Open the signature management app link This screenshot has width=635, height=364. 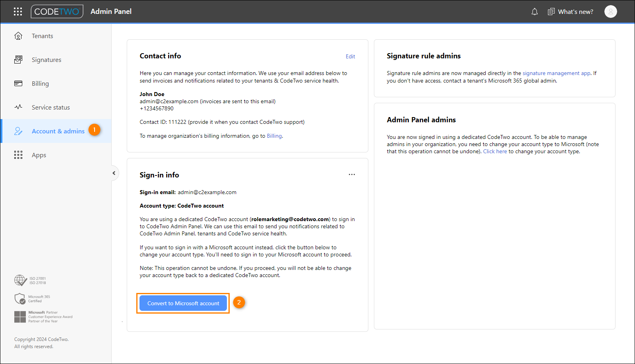pos(556,73)
